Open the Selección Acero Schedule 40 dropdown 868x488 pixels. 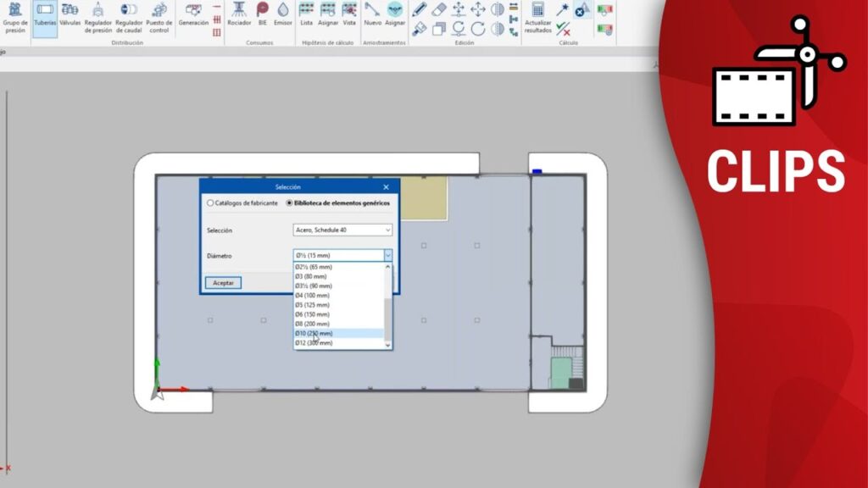[x=342, y=230]
